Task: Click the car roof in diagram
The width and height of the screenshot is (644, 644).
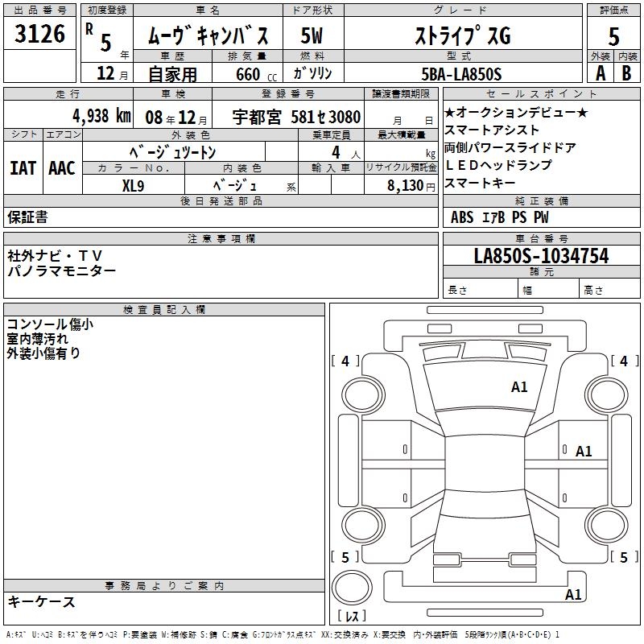Action: click(x=485, y=463)
